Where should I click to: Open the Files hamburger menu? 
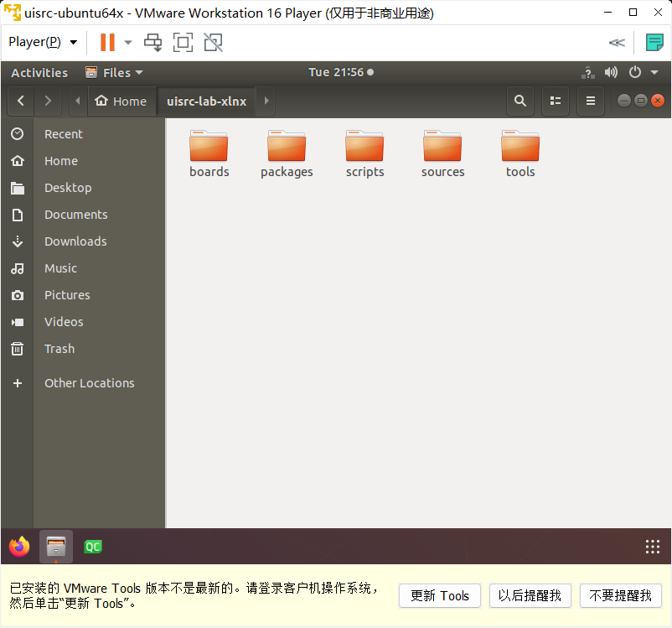590,101
